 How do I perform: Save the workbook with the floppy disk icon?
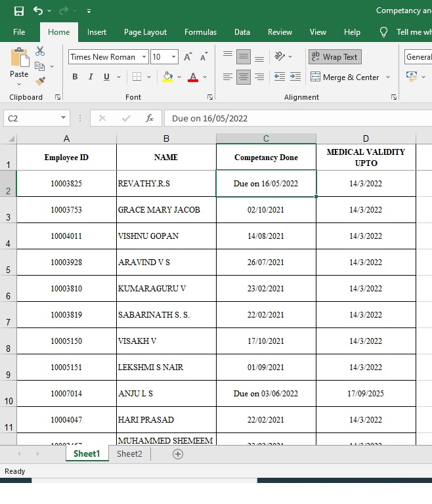(19, 11)
